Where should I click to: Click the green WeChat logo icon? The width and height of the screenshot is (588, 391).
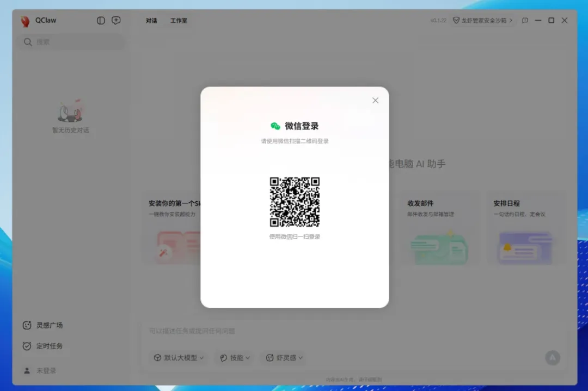[x=275, y=126]
